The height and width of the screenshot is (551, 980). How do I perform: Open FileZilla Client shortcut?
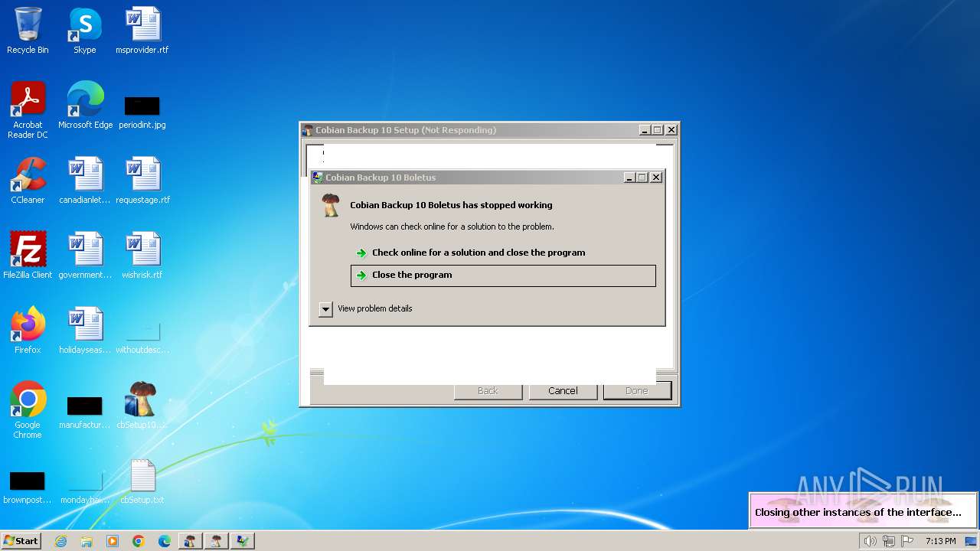coord(28,256)
